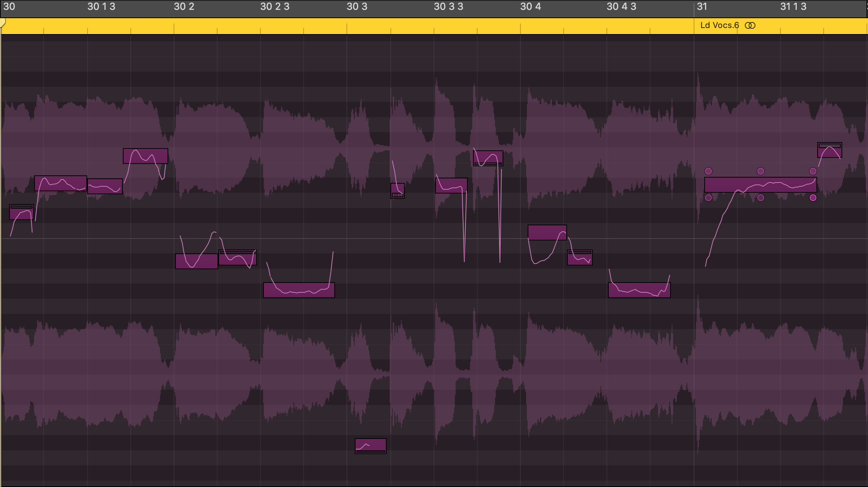The width and height of the screenshot is (868, 487).
Task: Click the Ld Vocs.6 region name
Action: tap(719, 25)
